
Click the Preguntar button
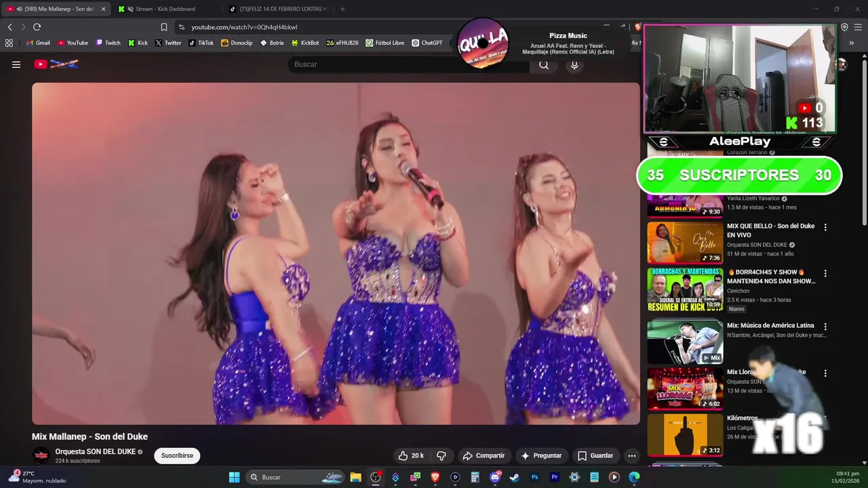(540, 455)
